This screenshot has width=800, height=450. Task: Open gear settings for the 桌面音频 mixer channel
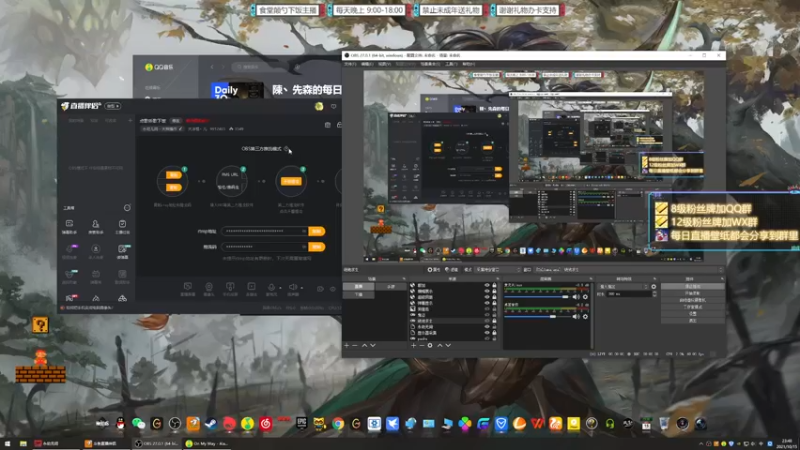[x=585, y=317]
